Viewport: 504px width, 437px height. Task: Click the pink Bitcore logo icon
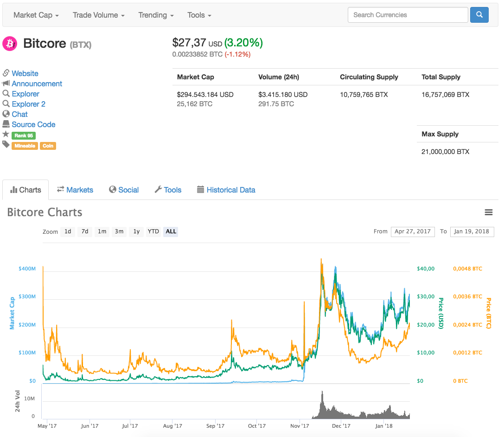10,44
